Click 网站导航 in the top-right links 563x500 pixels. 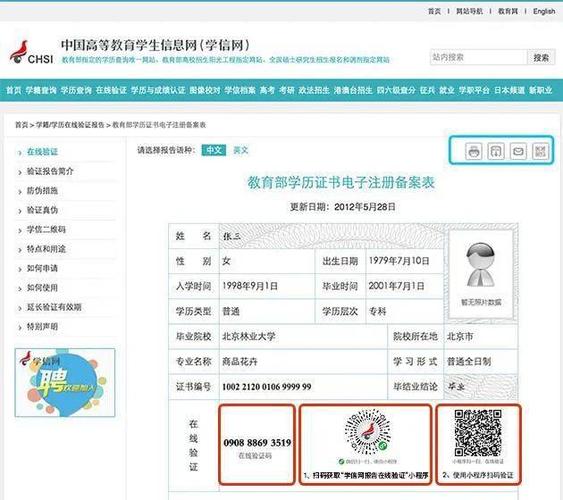tap(469, 11)
